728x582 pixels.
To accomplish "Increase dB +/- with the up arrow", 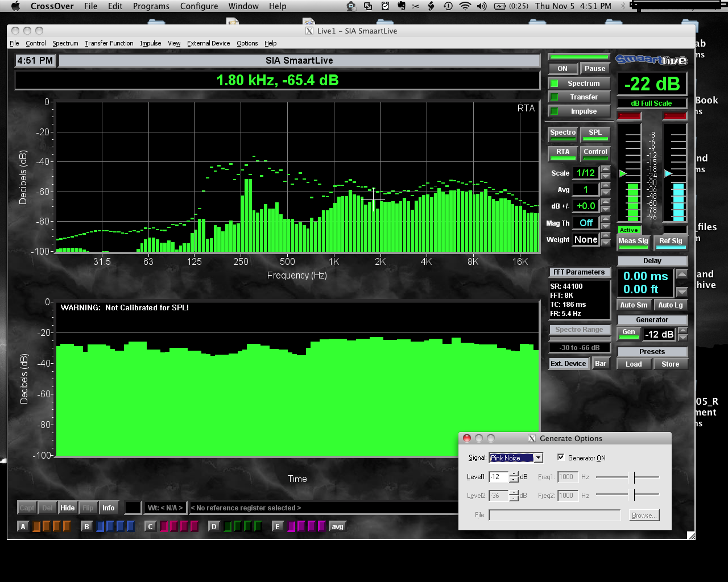I will point(606,202).
